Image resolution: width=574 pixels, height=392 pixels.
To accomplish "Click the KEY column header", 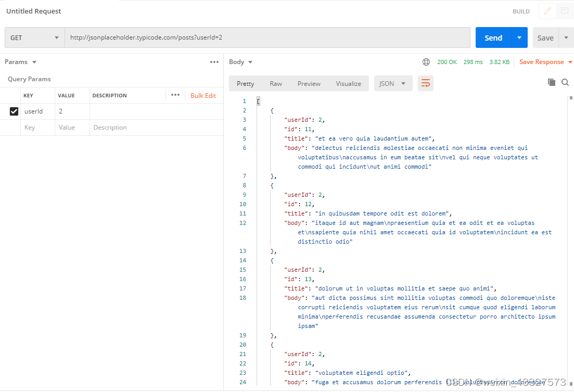I will pyautogui.click(x=28, y=95).
